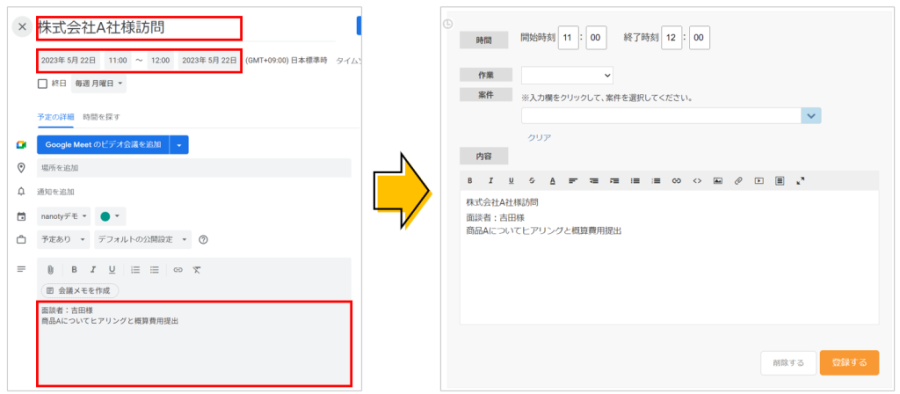
Task: Toggle italic in the calendar description toolbar
Action: pyautogui.click(x=92, y=269)
